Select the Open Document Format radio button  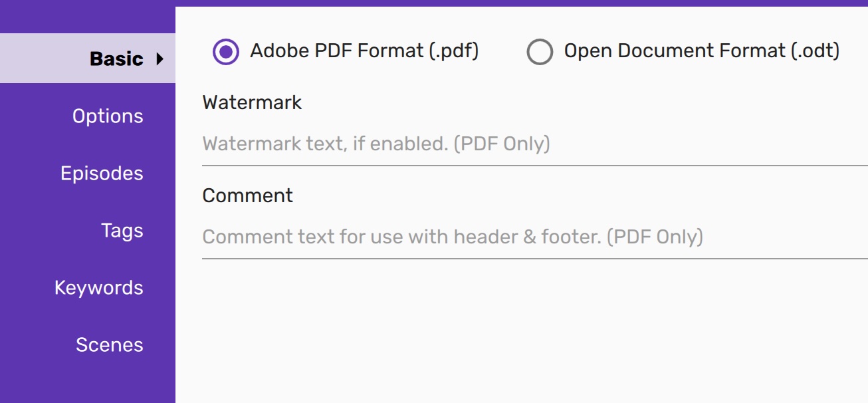click(x=540, y=51)
